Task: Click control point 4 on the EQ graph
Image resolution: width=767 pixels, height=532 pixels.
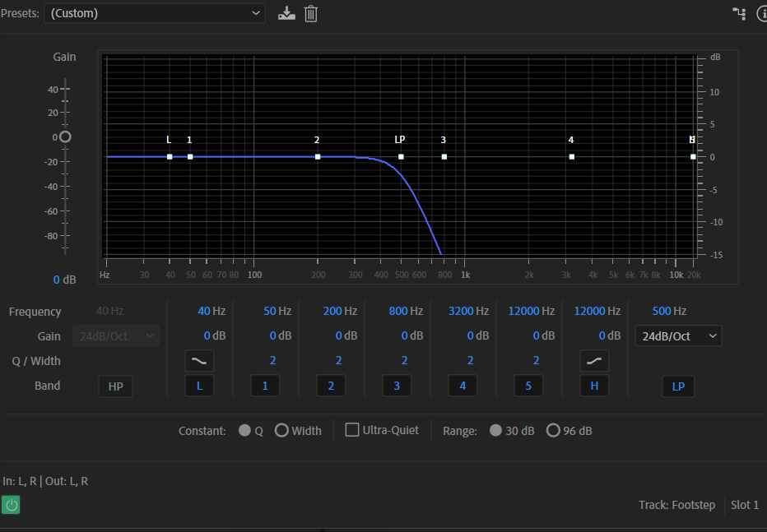Action: (x=571, y=156)
